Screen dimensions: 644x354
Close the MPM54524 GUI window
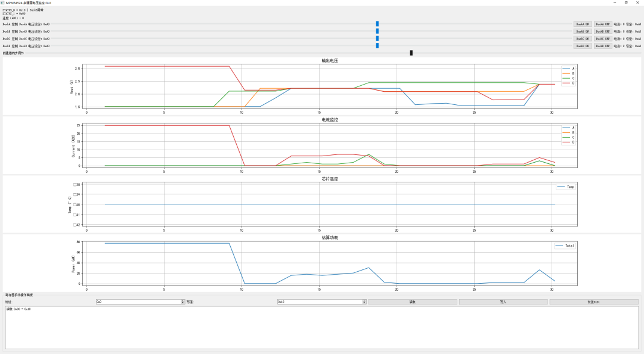coord(638,2)
